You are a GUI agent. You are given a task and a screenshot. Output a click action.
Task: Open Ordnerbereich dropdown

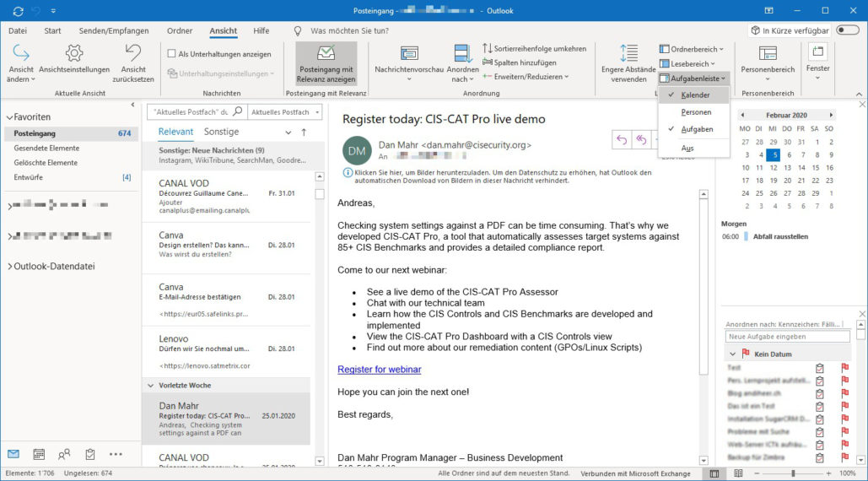tap(692, 49)
